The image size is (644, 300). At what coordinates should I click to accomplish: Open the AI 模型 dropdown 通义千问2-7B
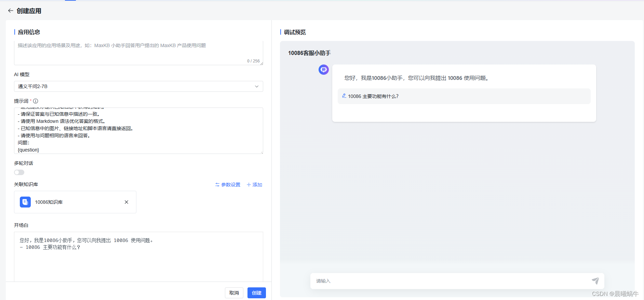pyautogui.click(x=138, y=86)
